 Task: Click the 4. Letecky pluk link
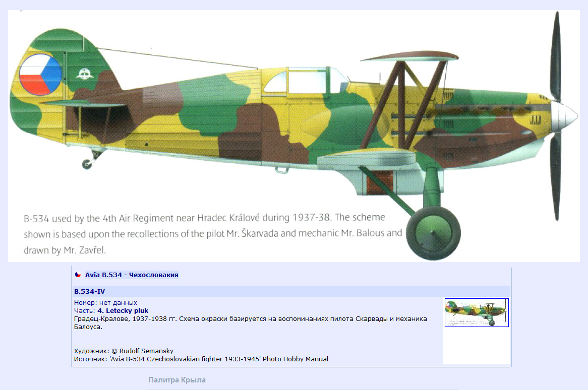click(123, 310)
